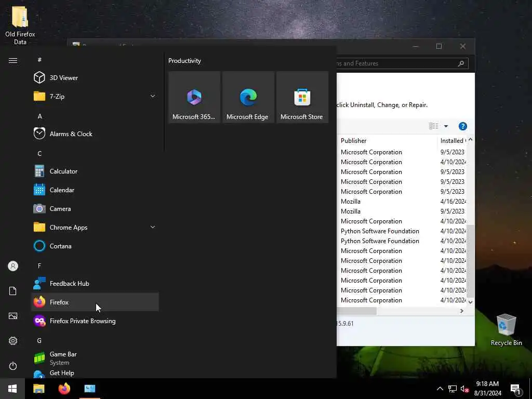Open Calendar app

(95, 190)
